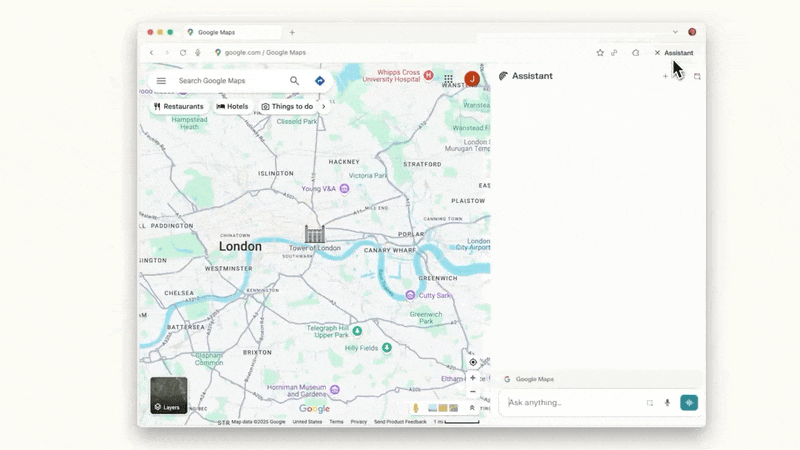This screenshot has height=450, width=800.
Task: Open Send Product Feedback link
Action: coord(400,422)
